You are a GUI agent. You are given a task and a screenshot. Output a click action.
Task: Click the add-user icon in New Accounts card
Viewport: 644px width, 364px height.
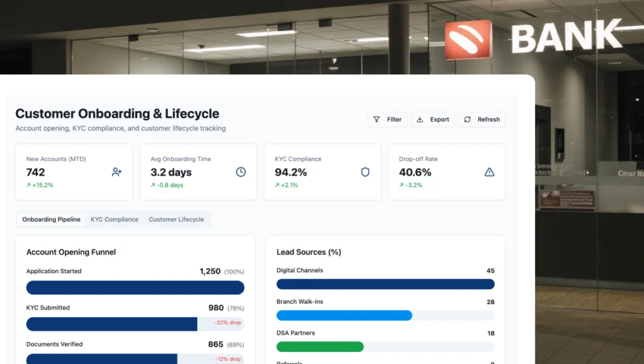point(116,172)
